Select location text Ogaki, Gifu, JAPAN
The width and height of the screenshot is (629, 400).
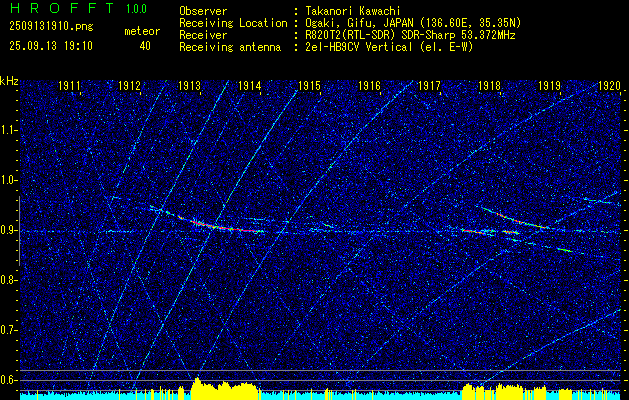pos(359,23)
